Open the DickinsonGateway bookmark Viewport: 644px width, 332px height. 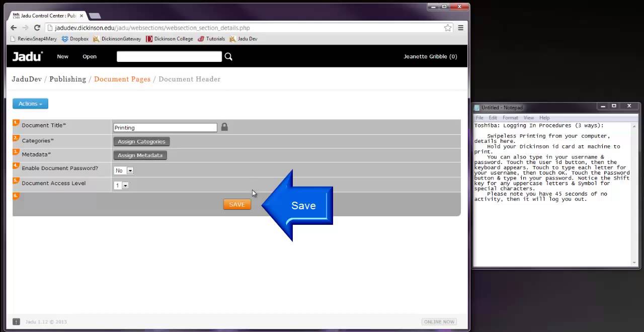tap(117, 39)
